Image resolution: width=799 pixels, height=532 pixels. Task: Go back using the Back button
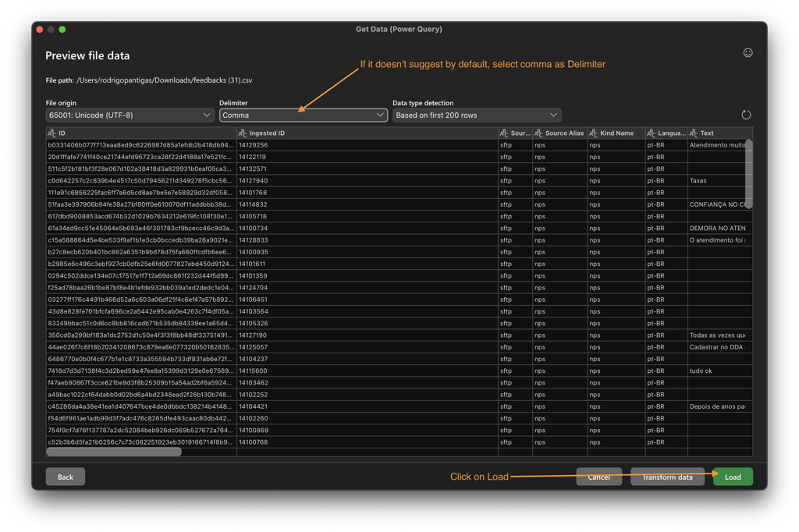pyautogui.click(x=66, y=477)
